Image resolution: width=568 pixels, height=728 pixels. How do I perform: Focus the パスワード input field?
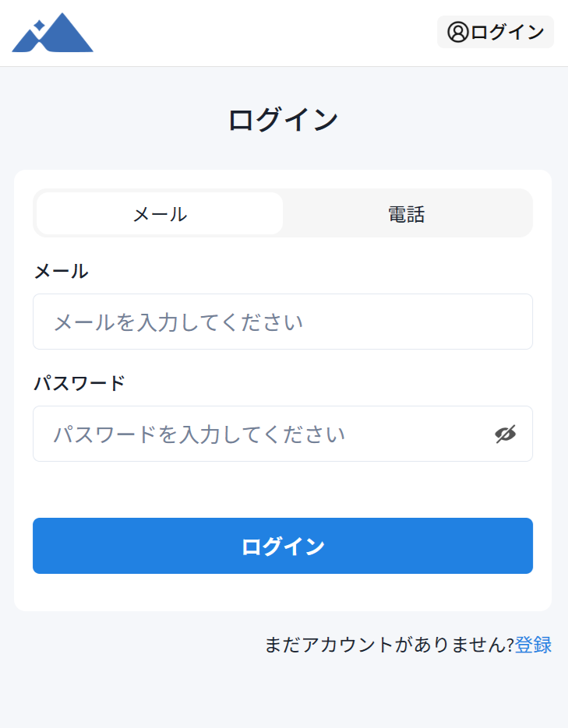pyautogui.click(x=257, y=434)
